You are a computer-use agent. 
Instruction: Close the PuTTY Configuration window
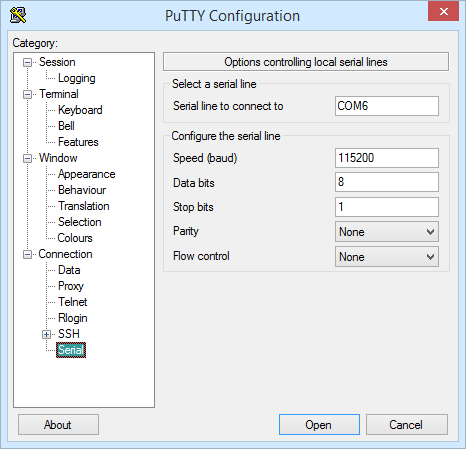tap(443, 11)
